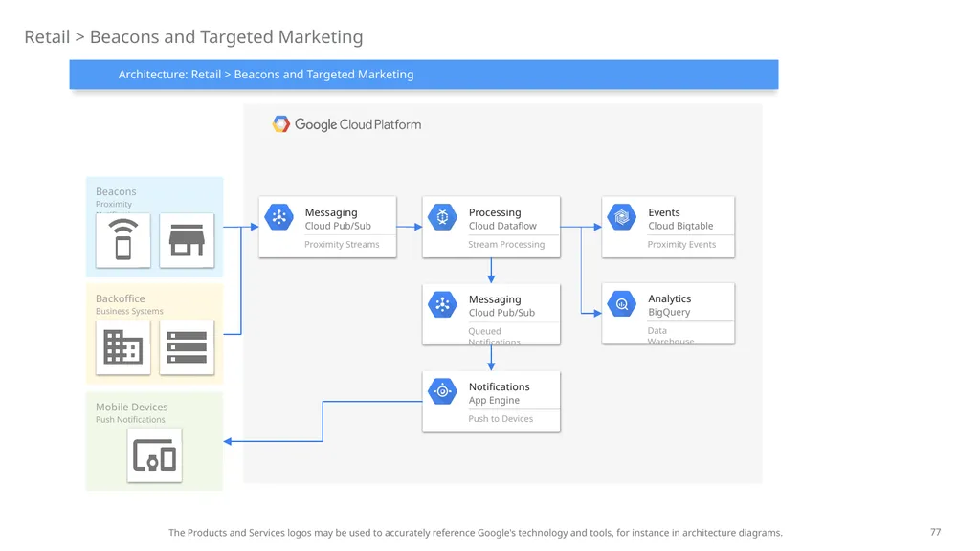Select the Mobile Devices phone and tablet icon
The width and height of the screenshot is (980, 551).
point(154,454)
